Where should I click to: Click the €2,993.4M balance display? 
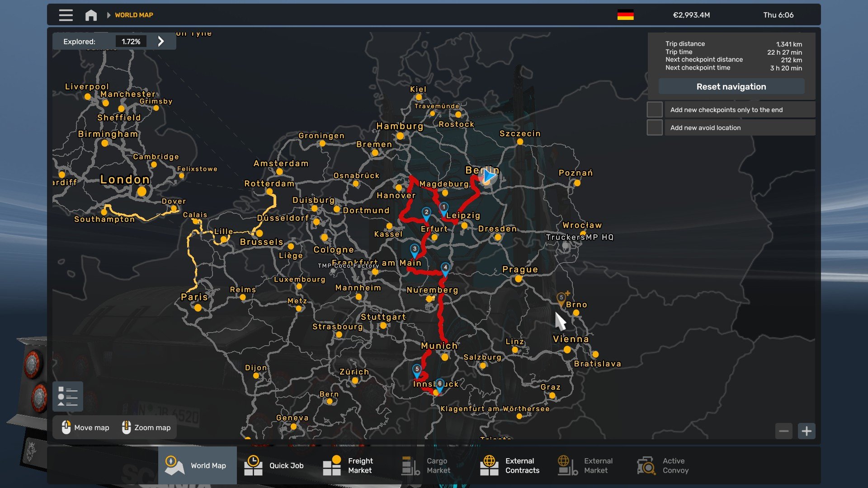tap(691, 15)
